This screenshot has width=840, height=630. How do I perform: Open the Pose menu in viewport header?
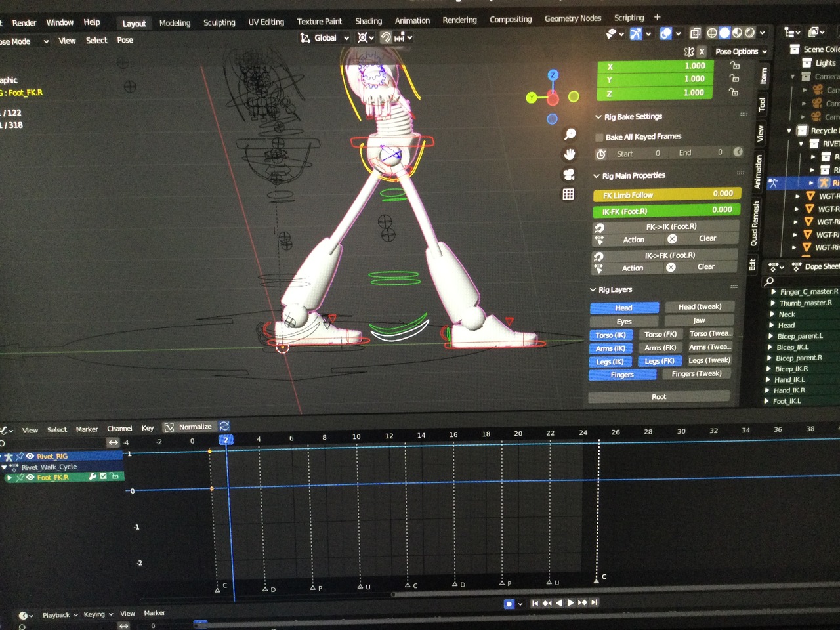pyautogui.click(x=125, y=40)
